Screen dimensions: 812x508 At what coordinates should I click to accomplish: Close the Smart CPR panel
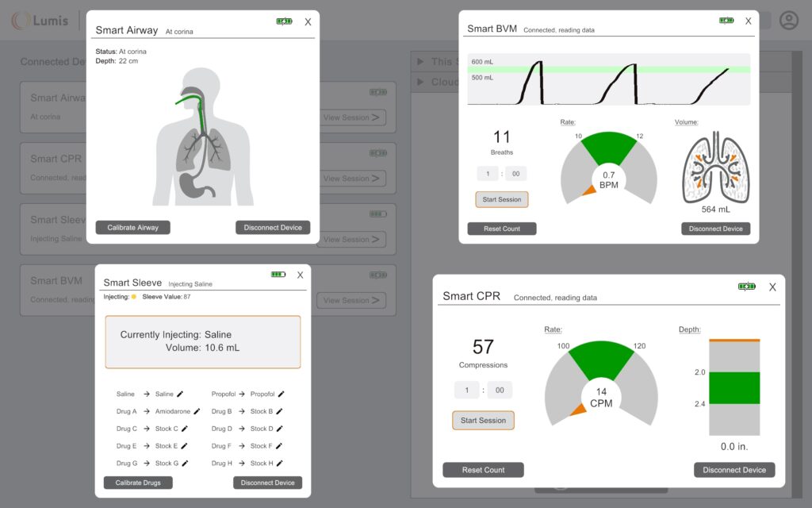(x=772, y=287)
